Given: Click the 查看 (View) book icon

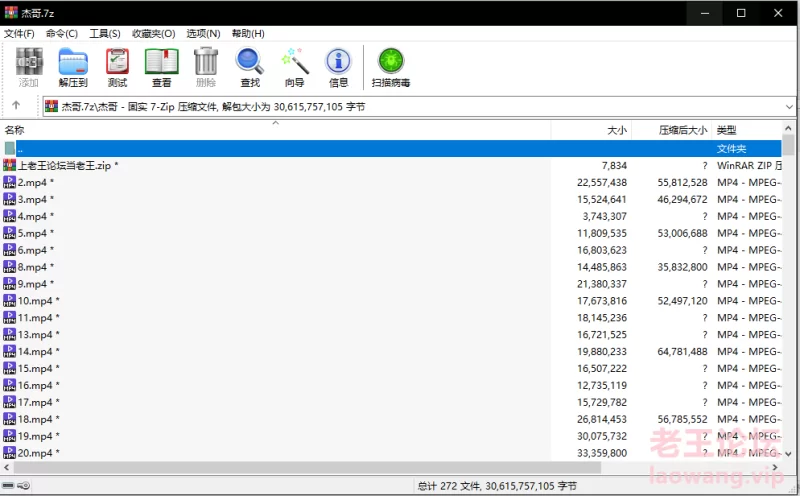Looking at the screenshot, I should (162, 61).
